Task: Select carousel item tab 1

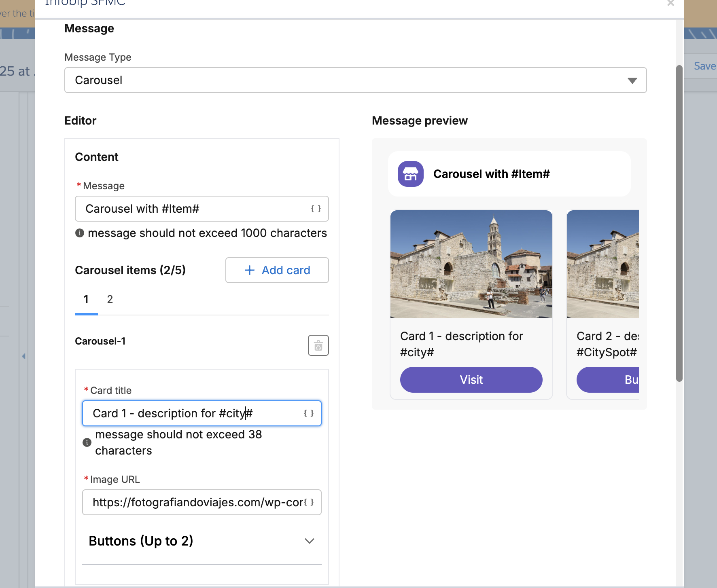Action: point(86,299)
